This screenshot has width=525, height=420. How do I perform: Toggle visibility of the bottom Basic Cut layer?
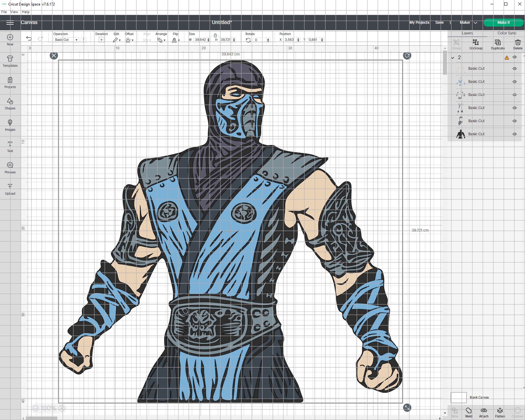(x=514, y=134)
